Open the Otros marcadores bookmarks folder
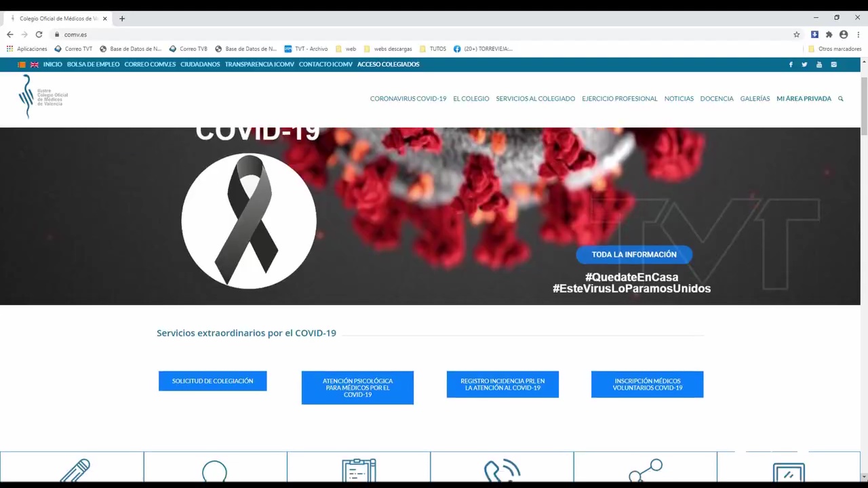This screenshot has height=488, width=868. tap(835, 49)
